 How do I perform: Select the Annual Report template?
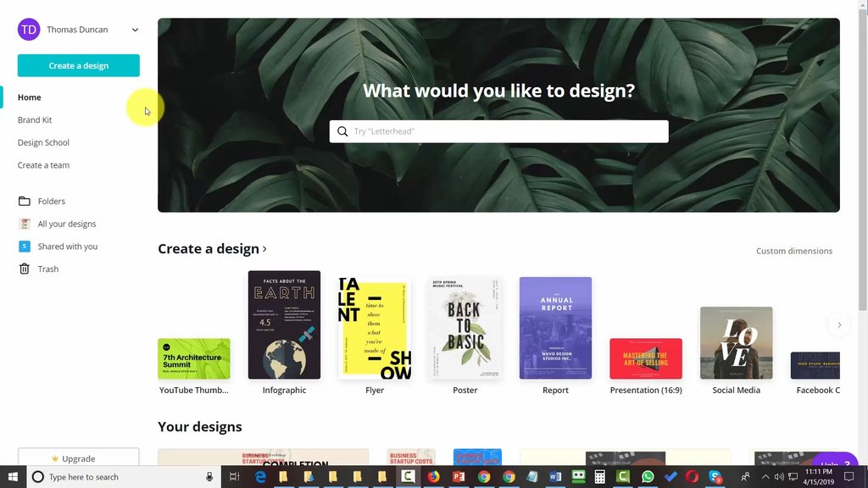pos(555,328)
